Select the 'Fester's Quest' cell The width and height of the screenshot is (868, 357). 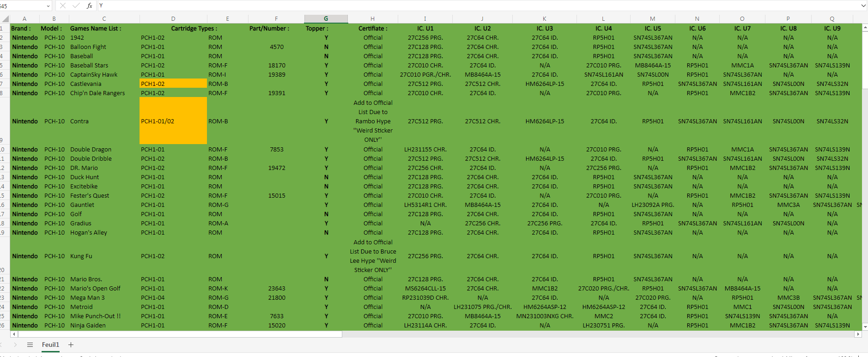[104, 195]
